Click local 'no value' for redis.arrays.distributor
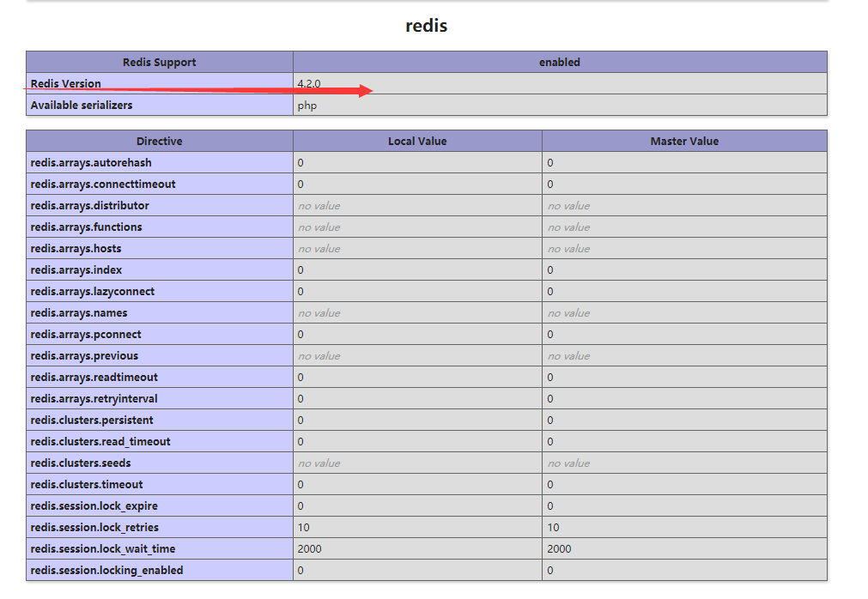868x599 pixels. pyautogui.click(x=319, y=206)
